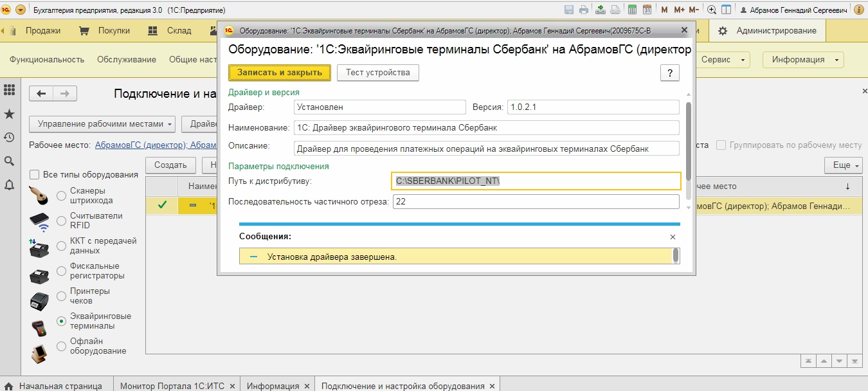This screenshot has height=391, width=868.
Task: Open the Еще dropdown menu
Action: [844, 165]
